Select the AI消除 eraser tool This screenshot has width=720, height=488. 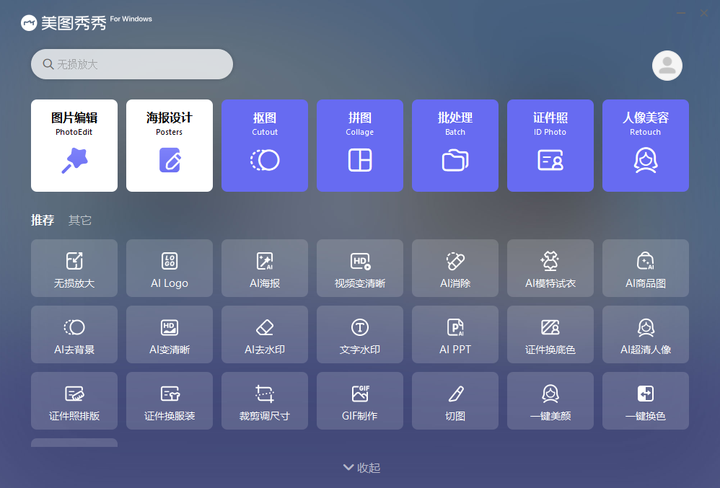[x=455, y=268]
